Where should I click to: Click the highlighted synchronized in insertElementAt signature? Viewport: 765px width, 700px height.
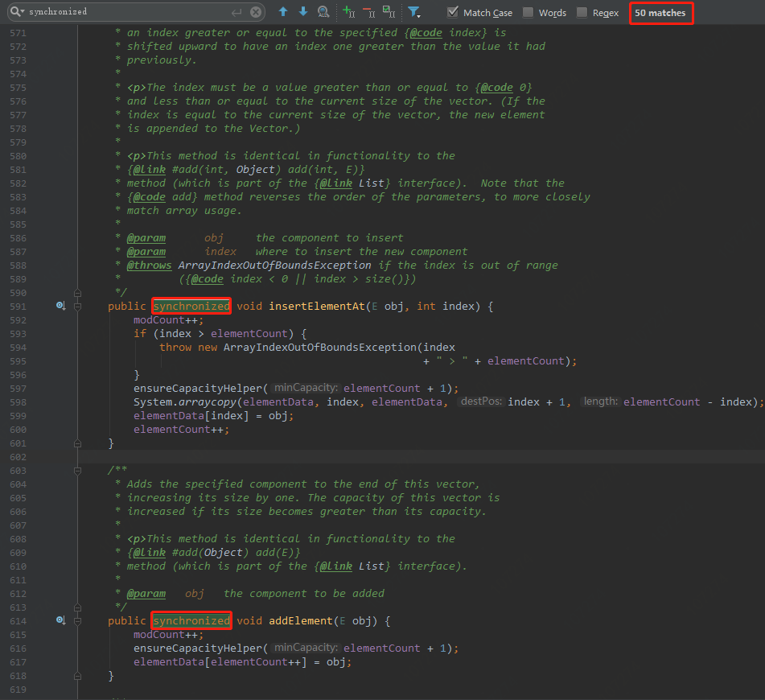click(x=191, y=306)
